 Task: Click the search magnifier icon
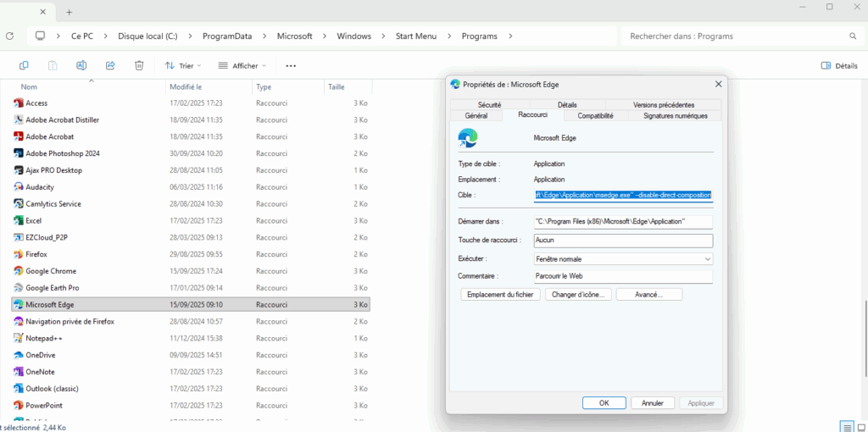coord(853,36)
